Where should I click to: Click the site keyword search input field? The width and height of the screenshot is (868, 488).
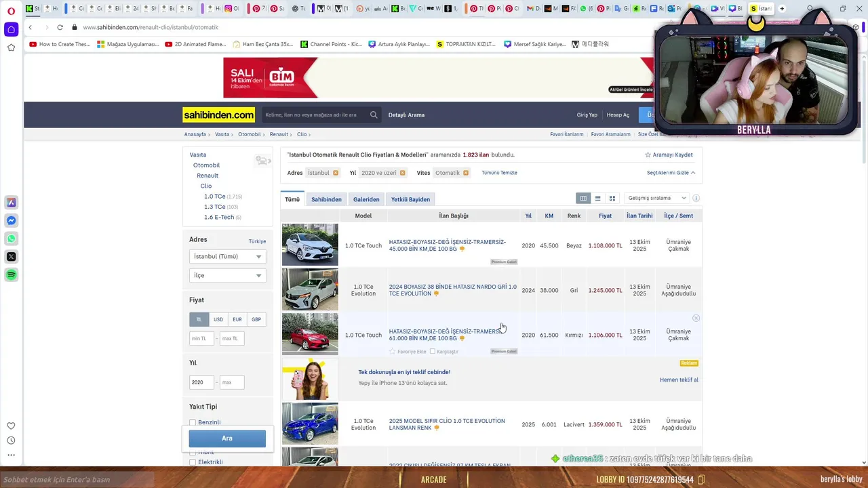tap(315, 115)
